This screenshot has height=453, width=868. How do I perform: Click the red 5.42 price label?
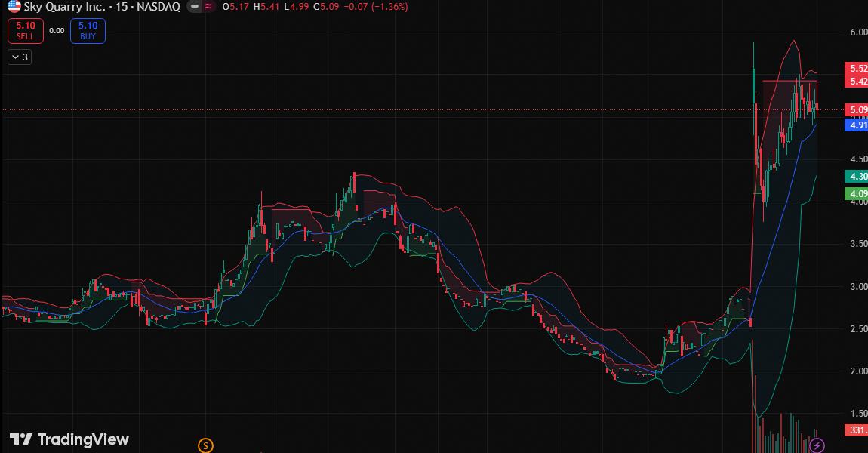point(857,82)
